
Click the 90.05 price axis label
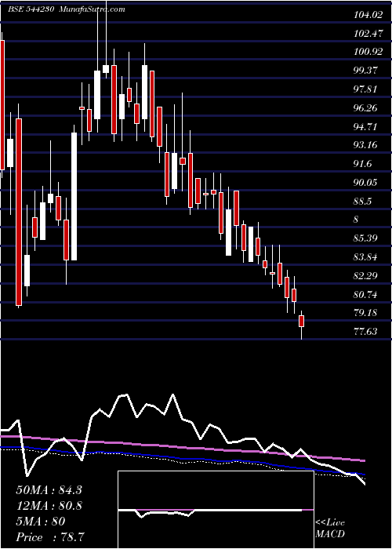click(367, 183)
